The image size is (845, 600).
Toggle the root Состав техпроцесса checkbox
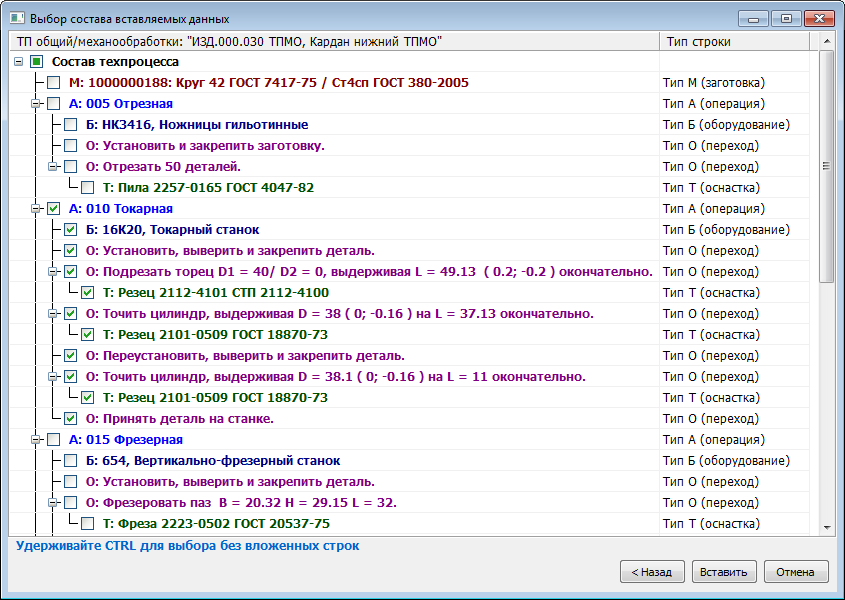(37, 62)
